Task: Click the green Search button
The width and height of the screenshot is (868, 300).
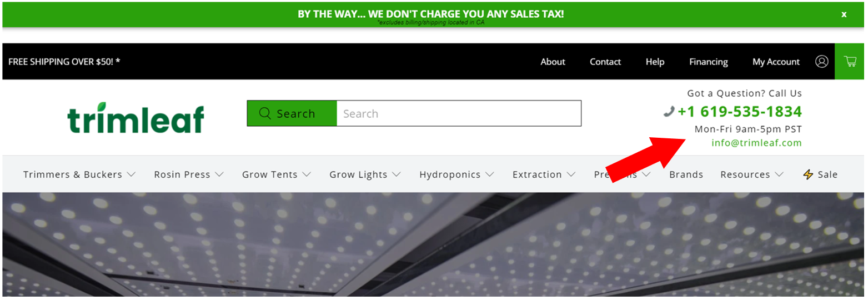Action: tap(292, 113)
